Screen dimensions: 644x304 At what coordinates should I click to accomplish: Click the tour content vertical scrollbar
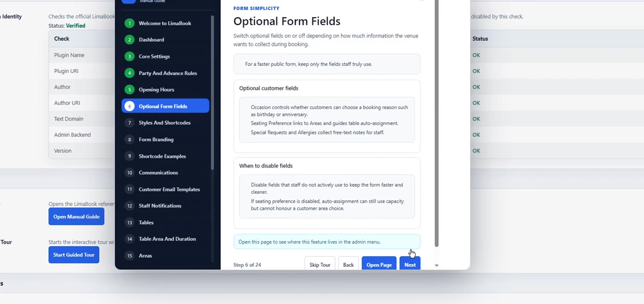[x=436, y=123]
